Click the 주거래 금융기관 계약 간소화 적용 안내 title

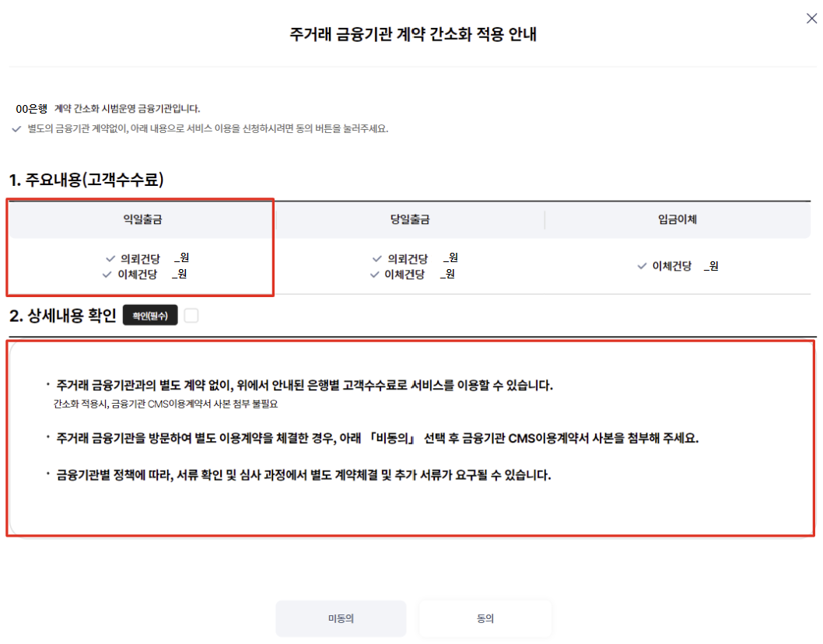point(413,34)
